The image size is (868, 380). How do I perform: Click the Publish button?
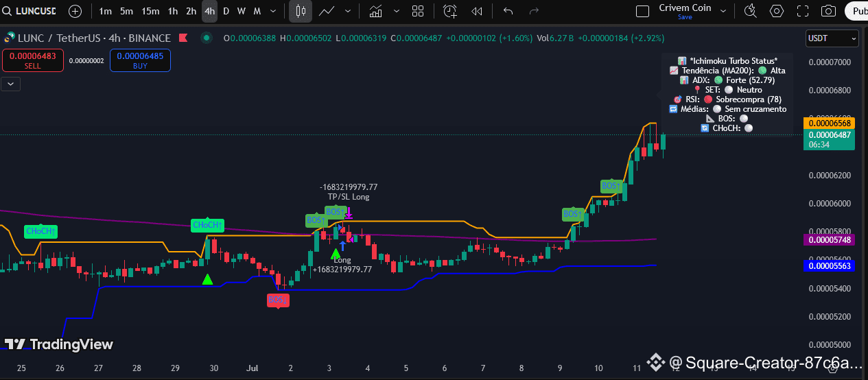point(856,11)
